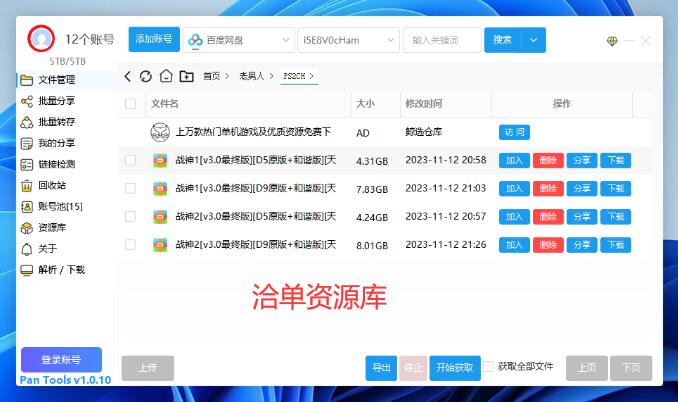Click the 停止 button
Screen dimensions: 678x402
(x=413, y=368)
